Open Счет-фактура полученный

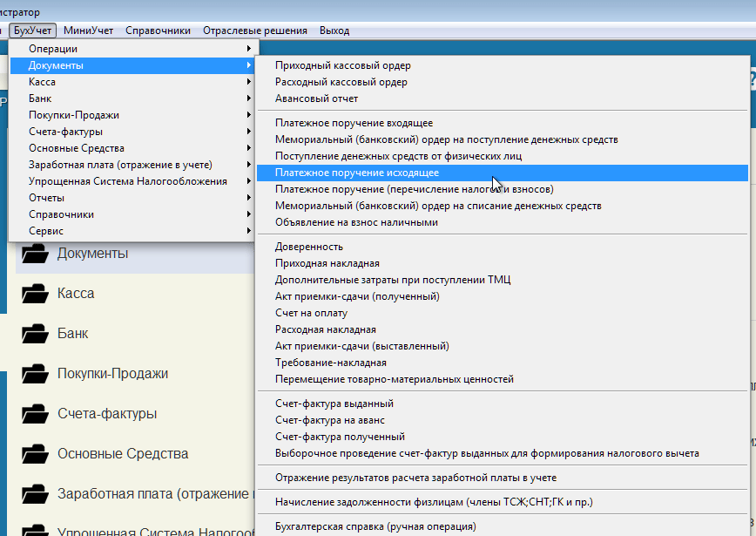click(x=503, y=437)
